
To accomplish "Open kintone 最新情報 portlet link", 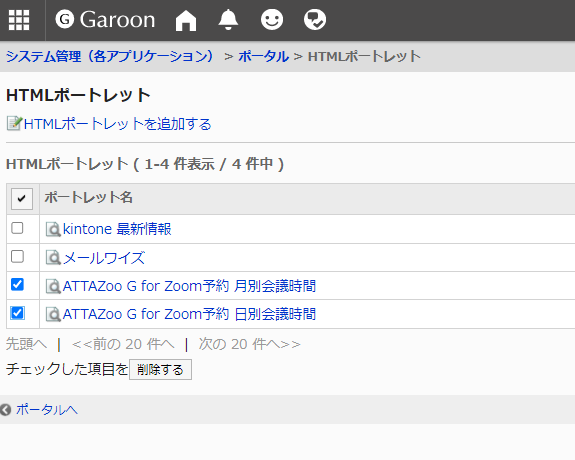I will [x=117, y=229].
